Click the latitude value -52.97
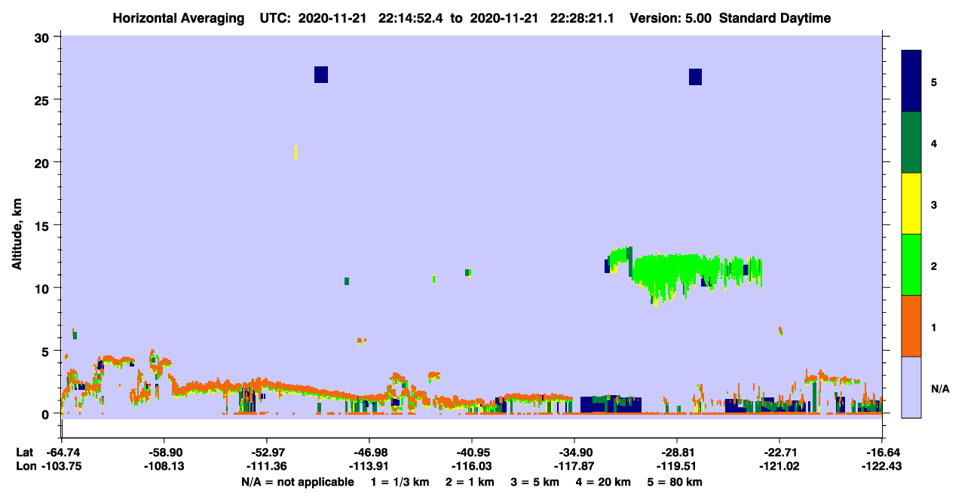Viewport: 980px width, 503px height. click(x=267, y=452)
